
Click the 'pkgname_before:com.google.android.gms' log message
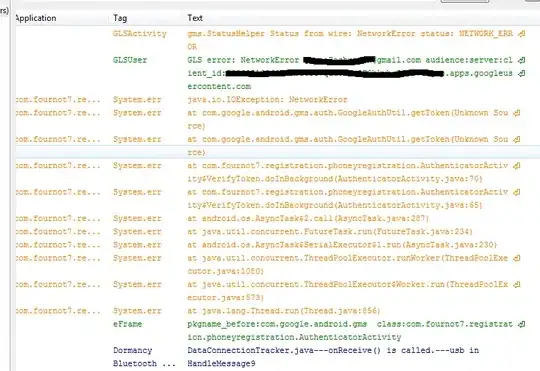350,324
